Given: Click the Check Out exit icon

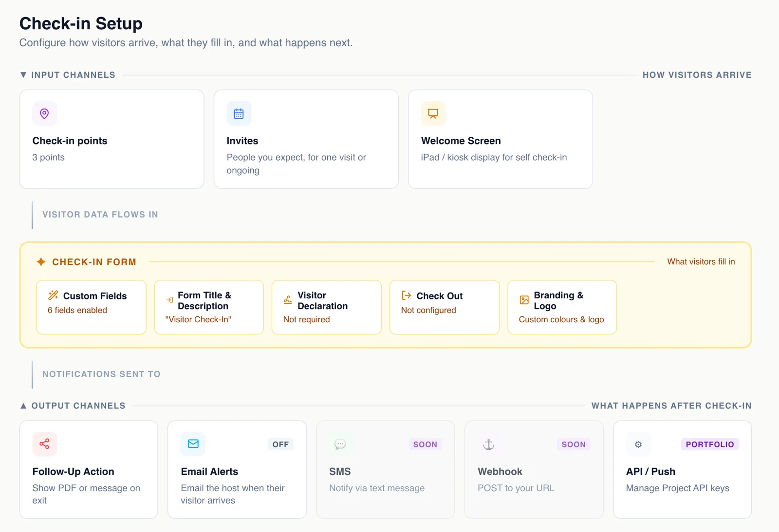Looking at the screenshot, I should pos(407,295).
